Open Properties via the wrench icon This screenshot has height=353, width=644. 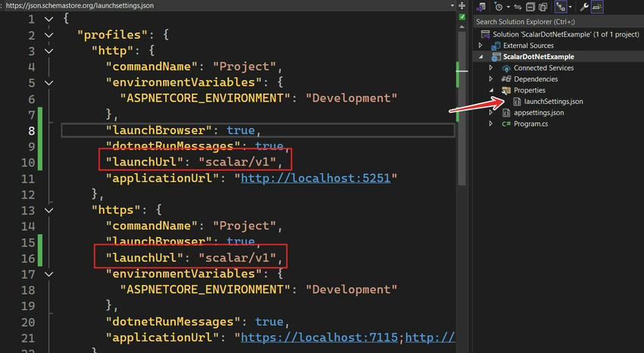coord(584,6)
